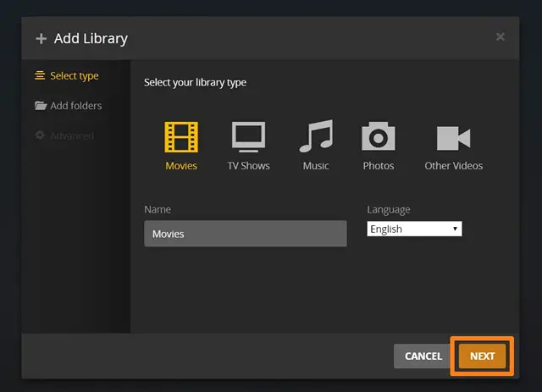Click the plus icon beside Add Library

(41, 38)
